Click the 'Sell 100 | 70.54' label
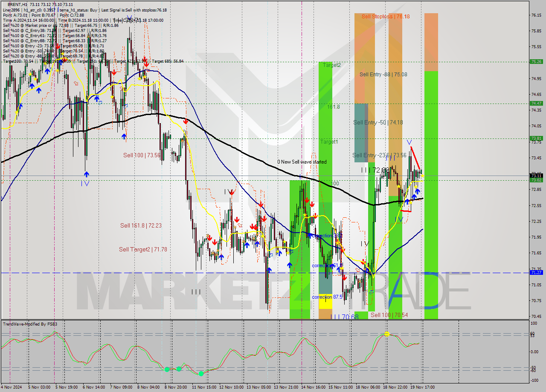Screen dimensions: 546x392 coord(389,315)
